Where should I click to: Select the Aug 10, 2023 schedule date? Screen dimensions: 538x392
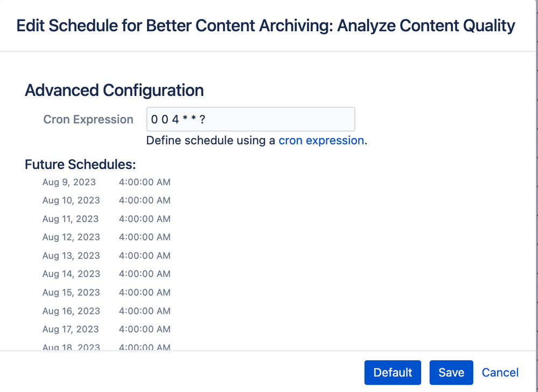pos(71,200)
